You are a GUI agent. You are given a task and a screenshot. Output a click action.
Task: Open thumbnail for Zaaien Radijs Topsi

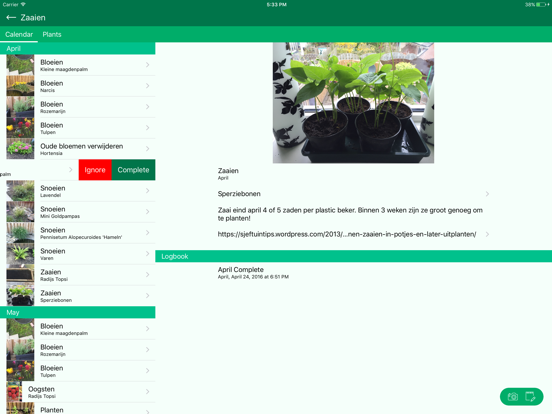click(20, 275)
